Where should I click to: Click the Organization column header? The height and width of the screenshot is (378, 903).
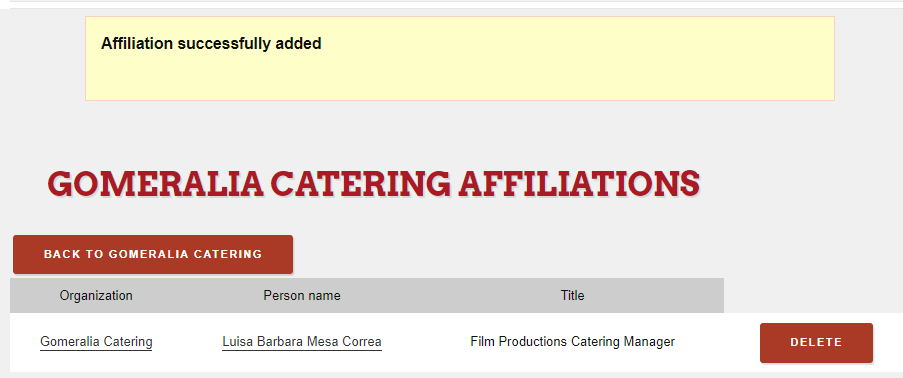tap(96, 296)
